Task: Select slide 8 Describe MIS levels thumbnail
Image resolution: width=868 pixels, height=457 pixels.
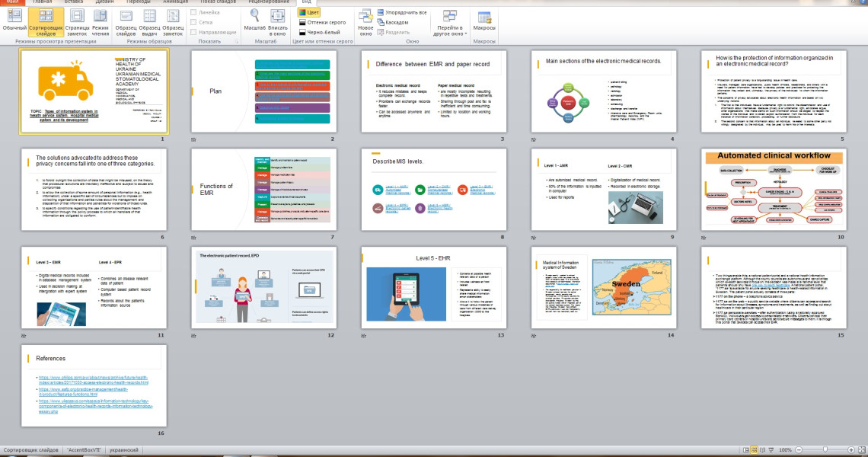Action: [x=434, y=190]
